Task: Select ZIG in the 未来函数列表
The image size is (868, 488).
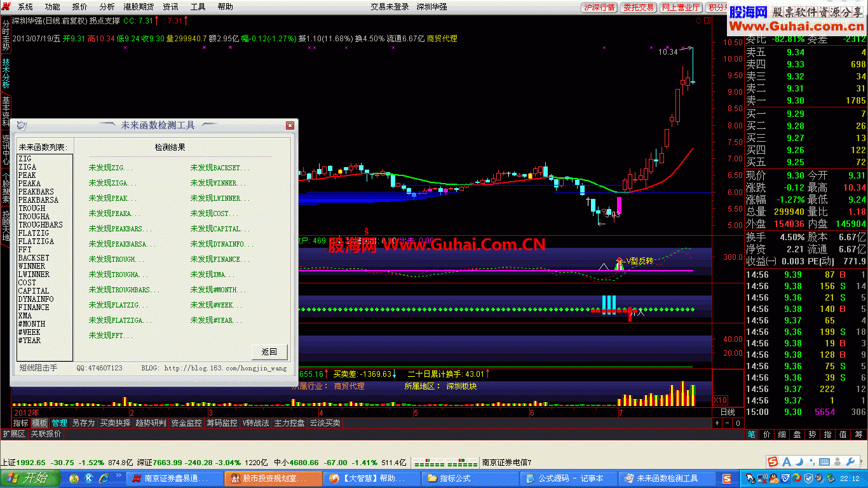Action: (x=25, y=159)
